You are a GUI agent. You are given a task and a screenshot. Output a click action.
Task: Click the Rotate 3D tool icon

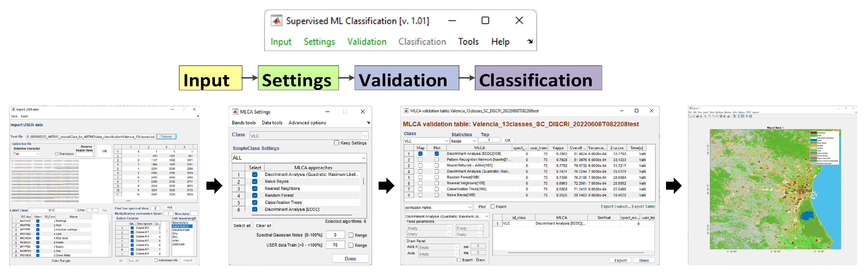(721, 116)
